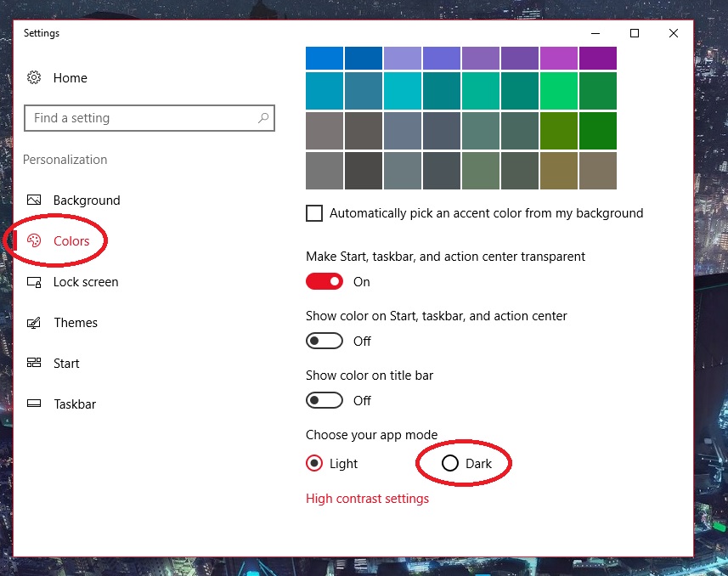Viewport: 728px width, 576px height.
Task: Click the Colors palette icon
Action: coord(34,240)
